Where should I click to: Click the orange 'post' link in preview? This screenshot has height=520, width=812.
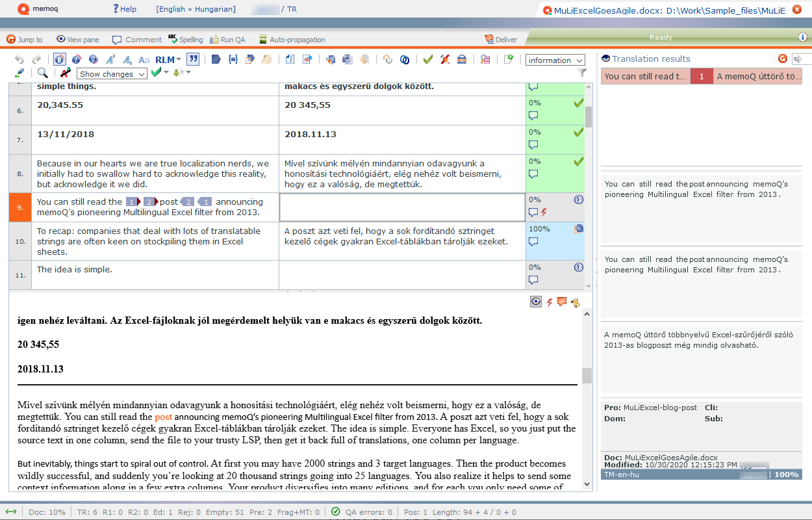pyautogui.click(x=163, y=417)
